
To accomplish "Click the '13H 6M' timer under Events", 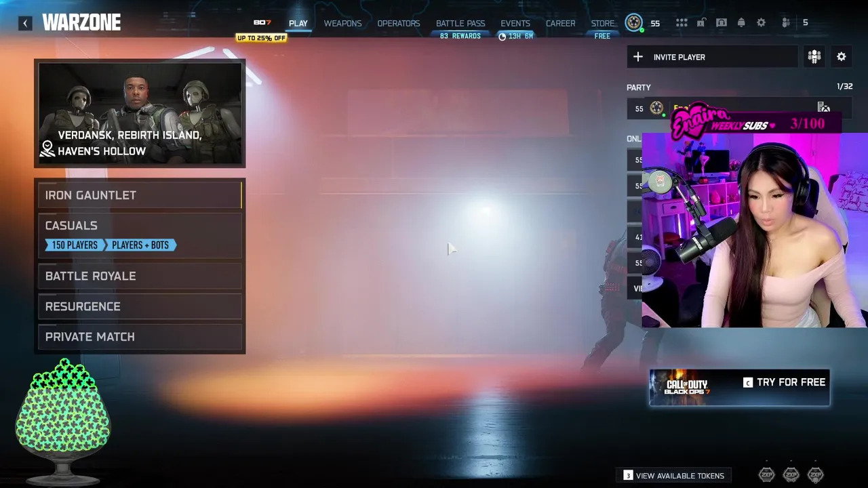I will [516, 36].
